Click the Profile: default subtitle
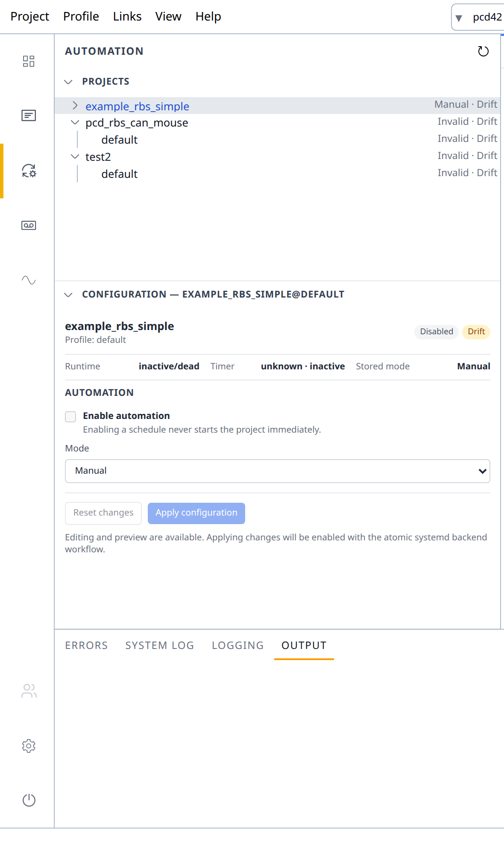Screen dimensions: 504x855 (x=95, y=340)
